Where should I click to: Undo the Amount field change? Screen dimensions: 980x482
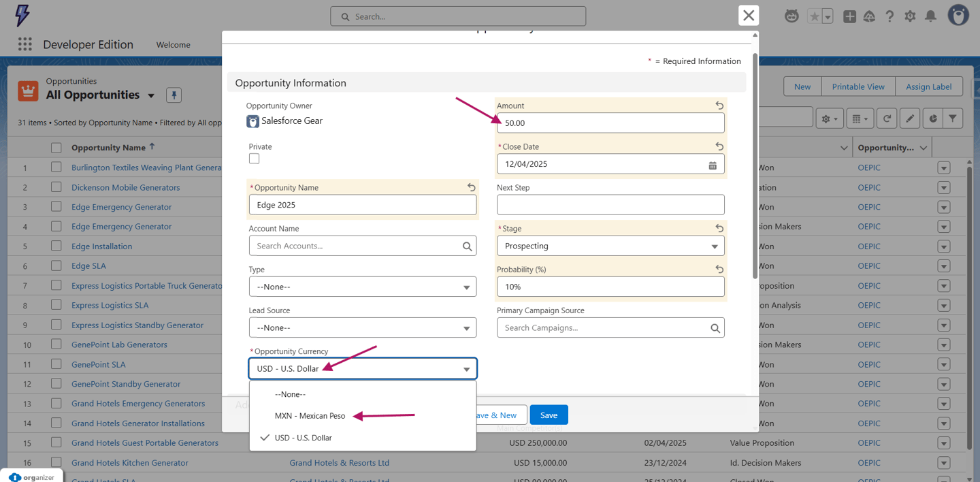719,106
